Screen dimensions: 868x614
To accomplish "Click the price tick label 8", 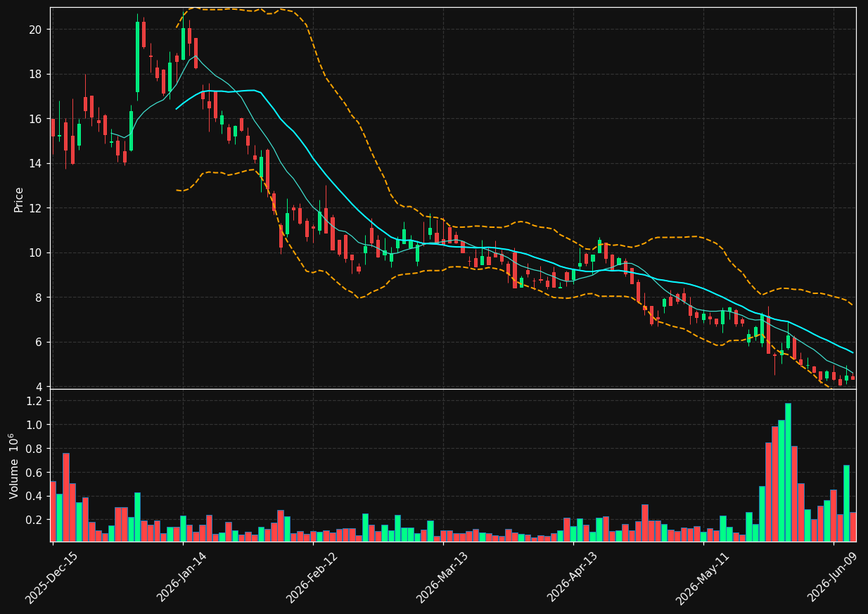I will pos(39,298).
